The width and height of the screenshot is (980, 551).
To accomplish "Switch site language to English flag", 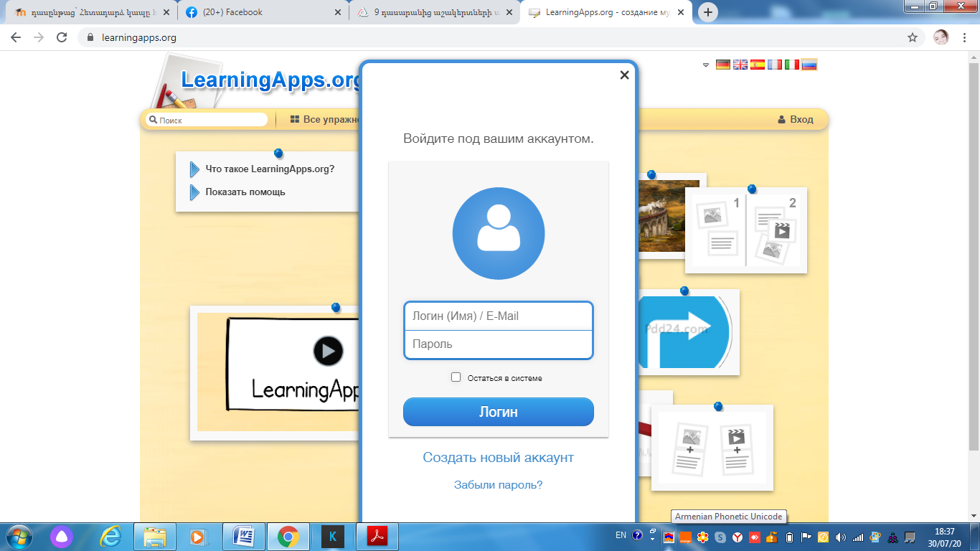I will (740, 65).
